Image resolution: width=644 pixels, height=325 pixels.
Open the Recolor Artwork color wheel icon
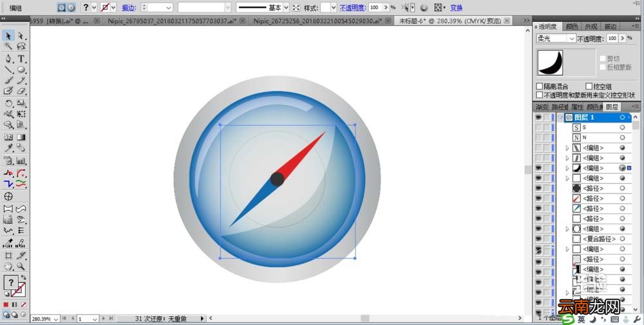click(x=424, y=7)
